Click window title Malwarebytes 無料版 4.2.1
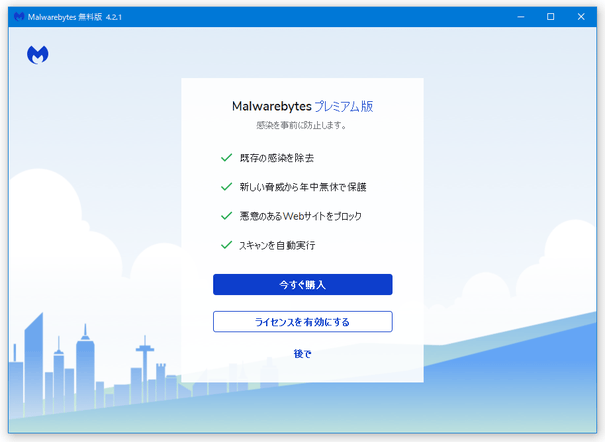Screen dimensions: 605x442 tap(75, 17)
